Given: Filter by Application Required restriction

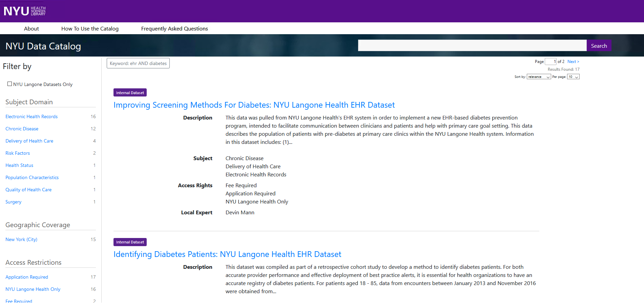Looking at the screenshot, I should tap(27, 277).
